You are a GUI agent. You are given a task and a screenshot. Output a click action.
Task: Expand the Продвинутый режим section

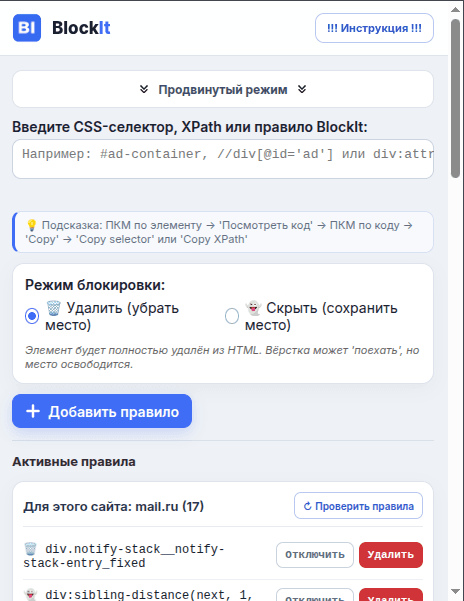click(223, 89)
